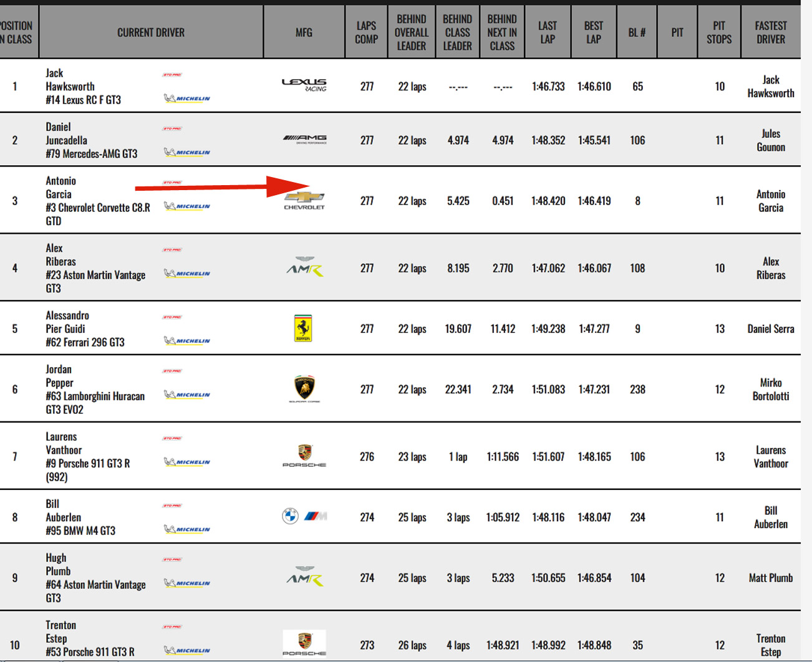
Task: Click Michelin logo in Bill Auberlen row
Action: pos(187,529)
